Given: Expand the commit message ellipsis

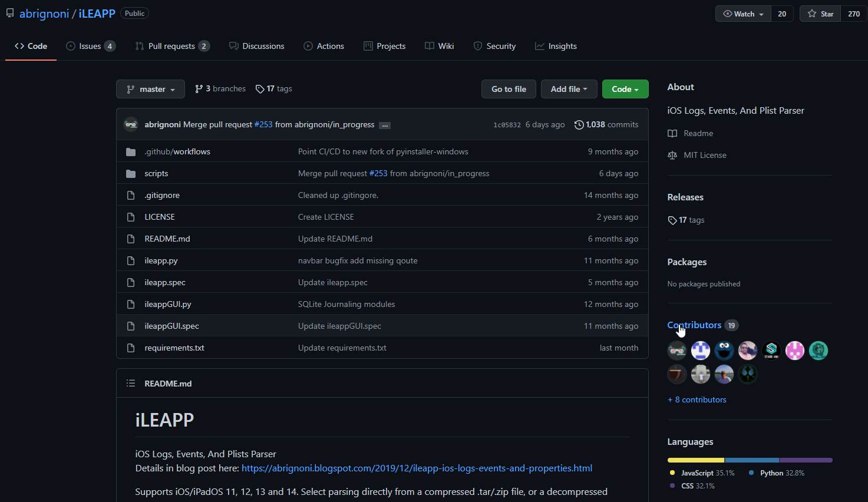Looking at the screenshot, I should tap(385, 125).
